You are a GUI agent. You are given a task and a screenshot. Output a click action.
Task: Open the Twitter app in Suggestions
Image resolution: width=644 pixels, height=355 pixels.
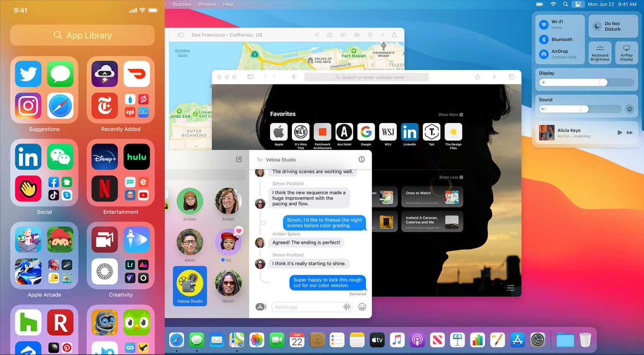coord(28,74)
